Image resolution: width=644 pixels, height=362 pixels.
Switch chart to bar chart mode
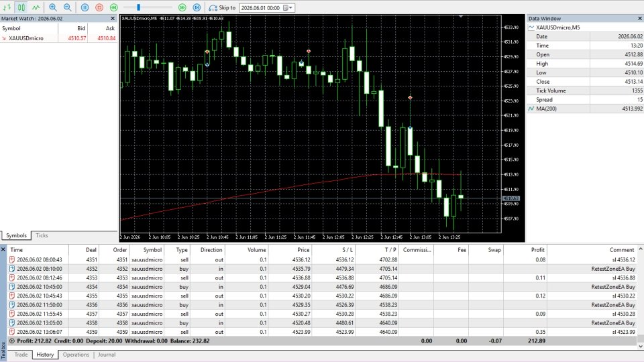pos(7,7)
